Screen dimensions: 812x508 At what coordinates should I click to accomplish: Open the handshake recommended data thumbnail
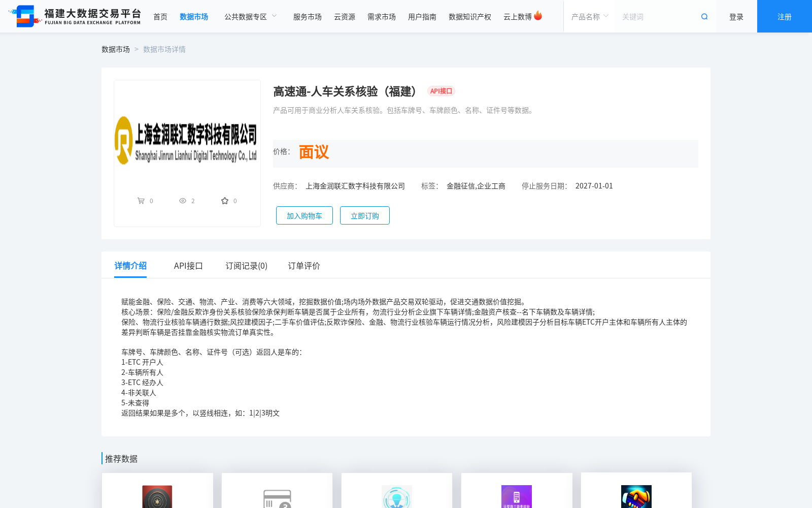click(x=636, y=496)
